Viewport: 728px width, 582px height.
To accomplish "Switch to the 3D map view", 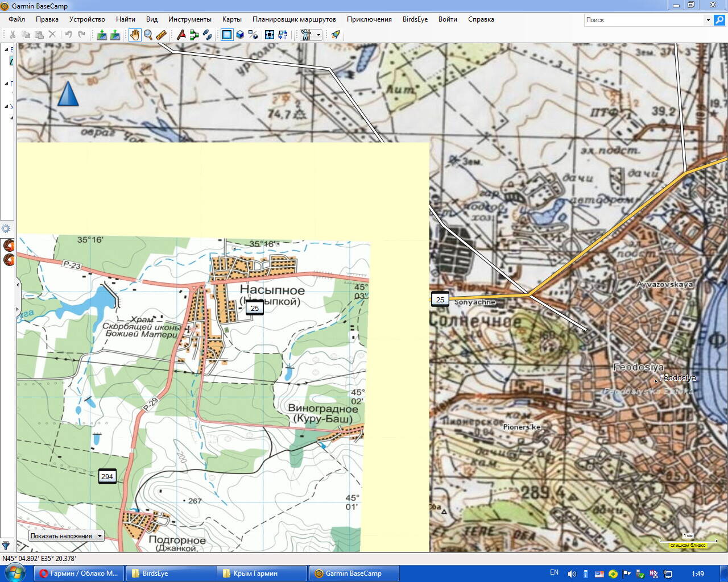I will (x=240, y=35).
